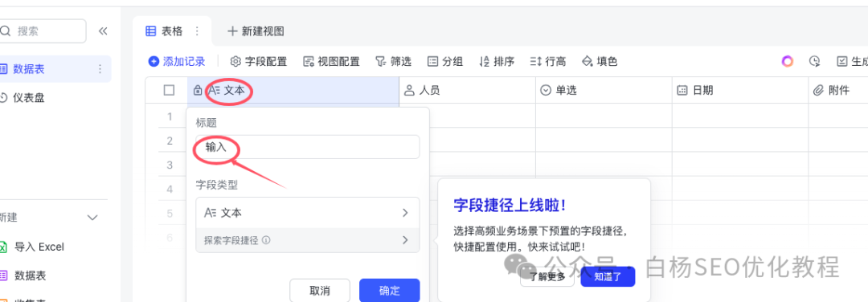The image size is (868, 302).
Task: Dismiss tooltip with 知道了 button
Action: tap(608, 276)
